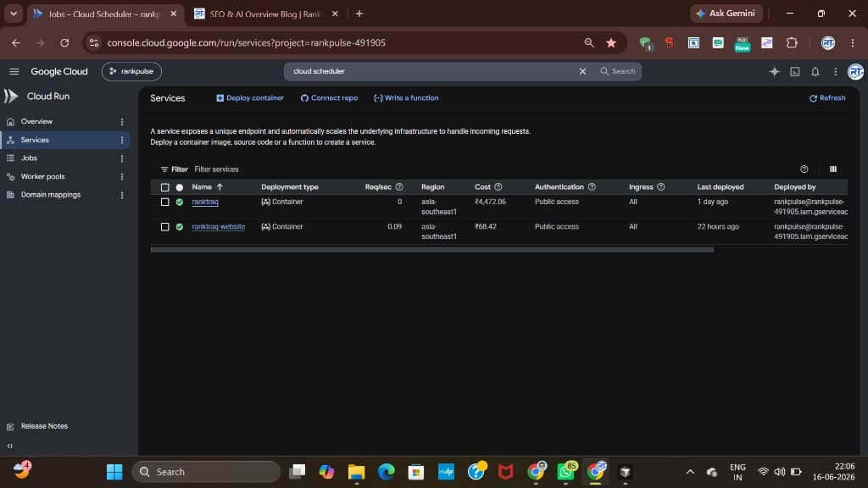Screen dimensions: 868x488
Task: Click Write a function button
Action: pos(406,98)
